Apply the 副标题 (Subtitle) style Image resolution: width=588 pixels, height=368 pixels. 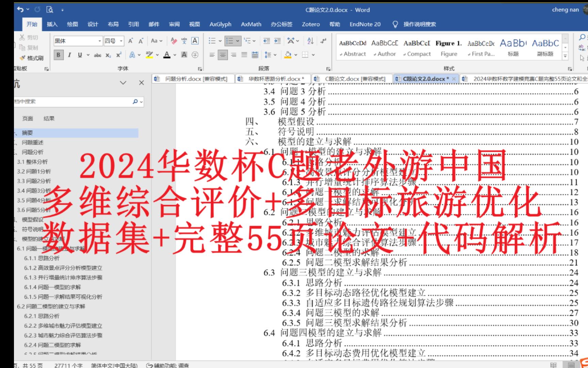(x=545, y=48)
